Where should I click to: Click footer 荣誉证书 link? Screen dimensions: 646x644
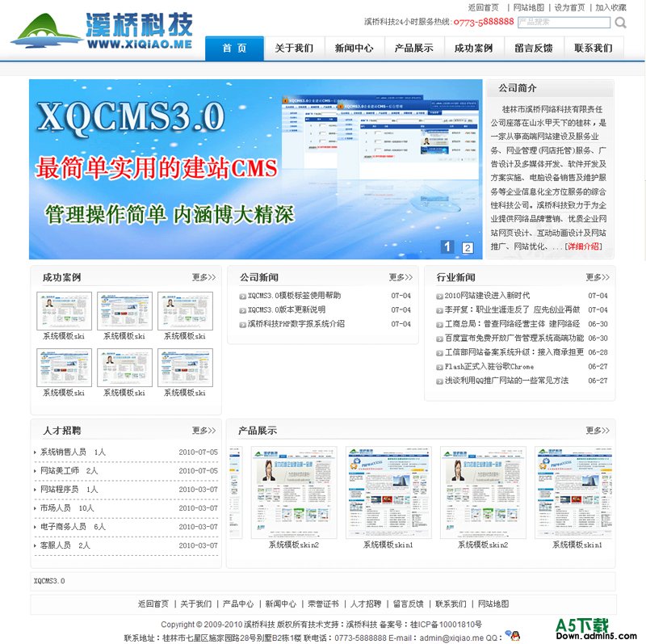(324, 604)
